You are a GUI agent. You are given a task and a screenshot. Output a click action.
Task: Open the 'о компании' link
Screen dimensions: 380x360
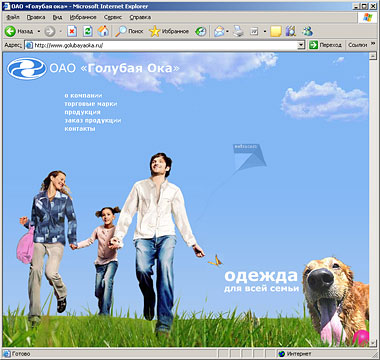[x=83, y=95]
